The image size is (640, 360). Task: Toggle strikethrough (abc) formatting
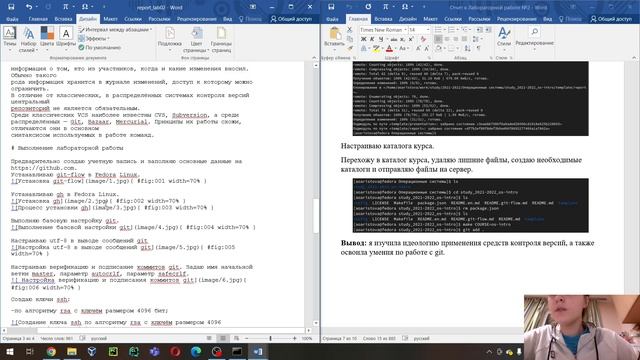click(393, 39)
